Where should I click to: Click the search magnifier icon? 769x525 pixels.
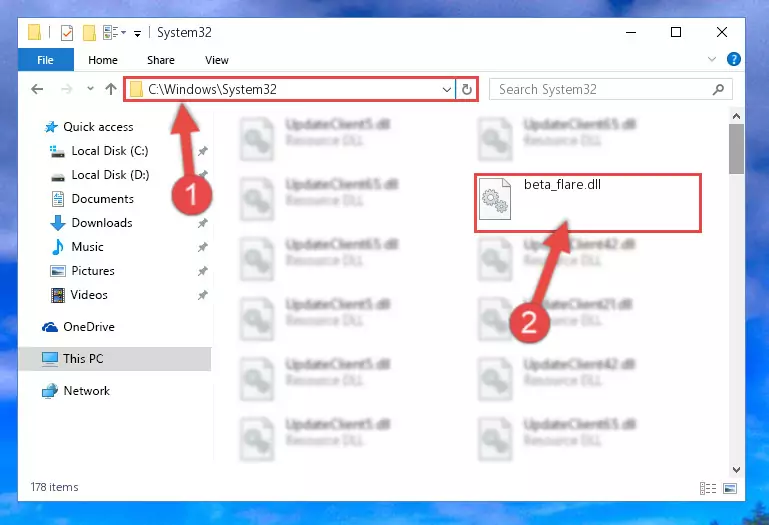pos(718,89)
